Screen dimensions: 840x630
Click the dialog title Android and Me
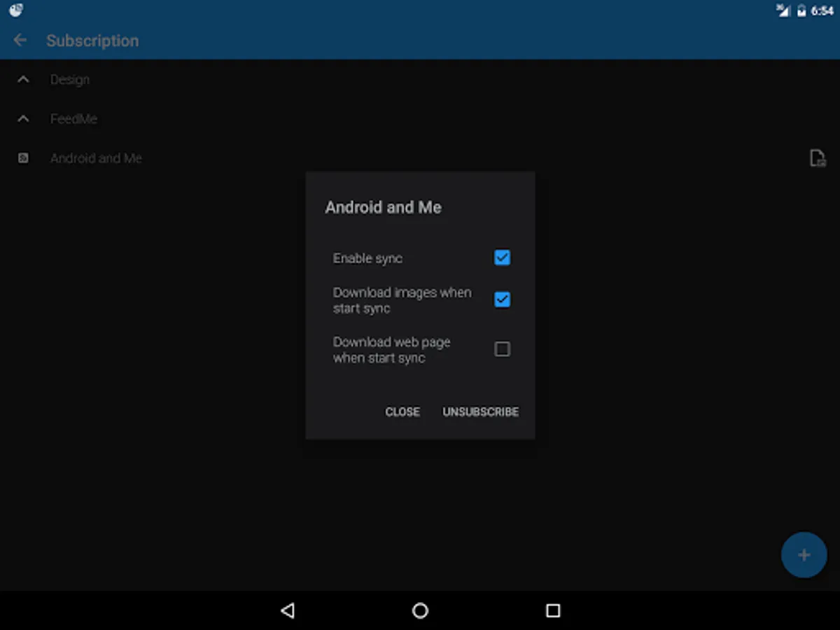[x=383, y=207]
